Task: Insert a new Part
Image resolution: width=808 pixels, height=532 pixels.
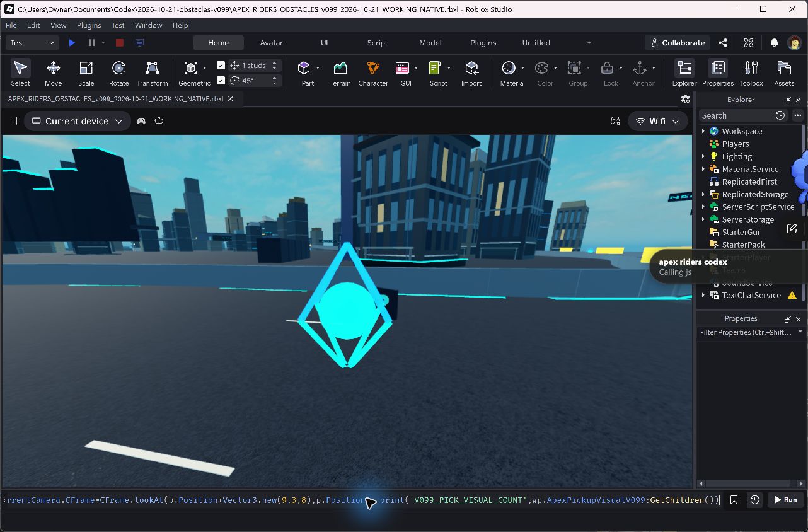Action: (304, 68)
